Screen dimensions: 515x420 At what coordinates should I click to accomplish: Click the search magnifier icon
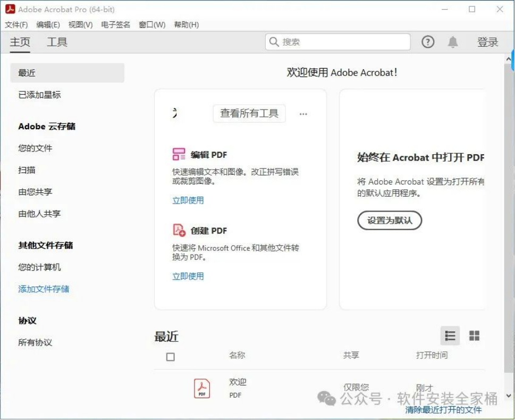[274, 42]
